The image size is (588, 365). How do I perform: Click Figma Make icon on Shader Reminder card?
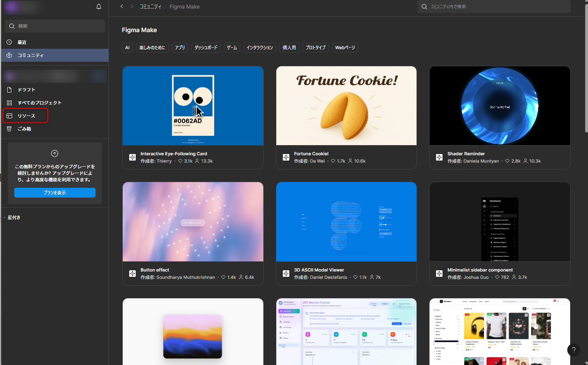(x=439, y=157)
